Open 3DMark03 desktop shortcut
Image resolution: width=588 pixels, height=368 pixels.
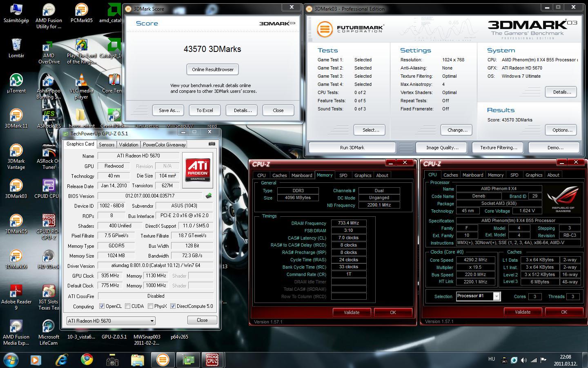[x=16, y=188]
